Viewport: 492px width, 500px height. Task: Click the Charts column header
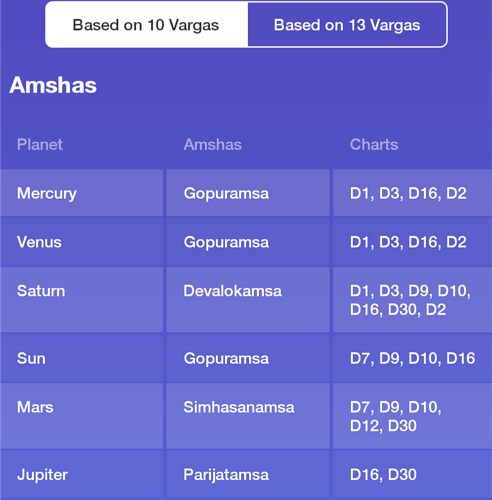coord(374,144)
